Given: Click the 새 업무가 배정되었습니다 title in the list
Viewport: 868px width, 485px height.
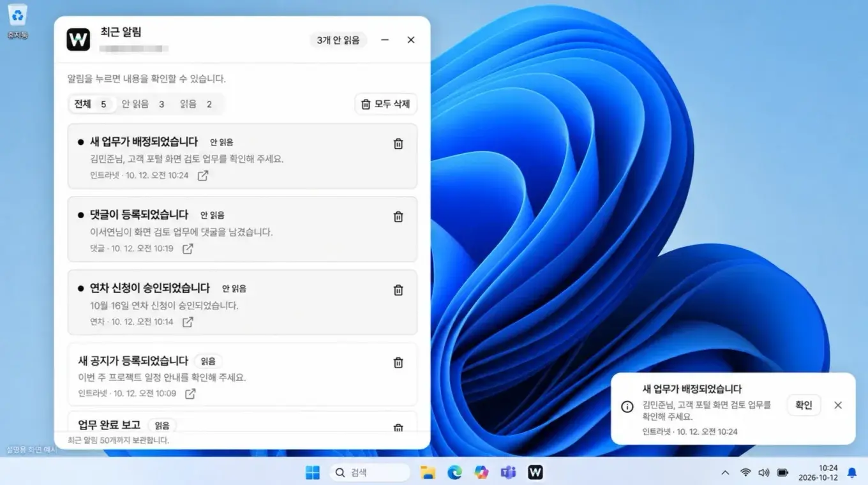Looking at the screenshot, I should tap(144, 142).
